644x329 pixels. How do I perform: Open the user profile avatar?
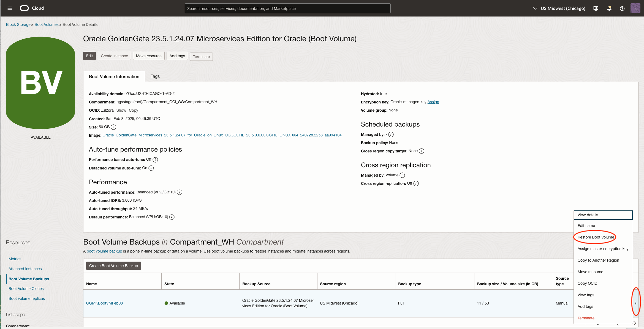(x=635, y=8)
